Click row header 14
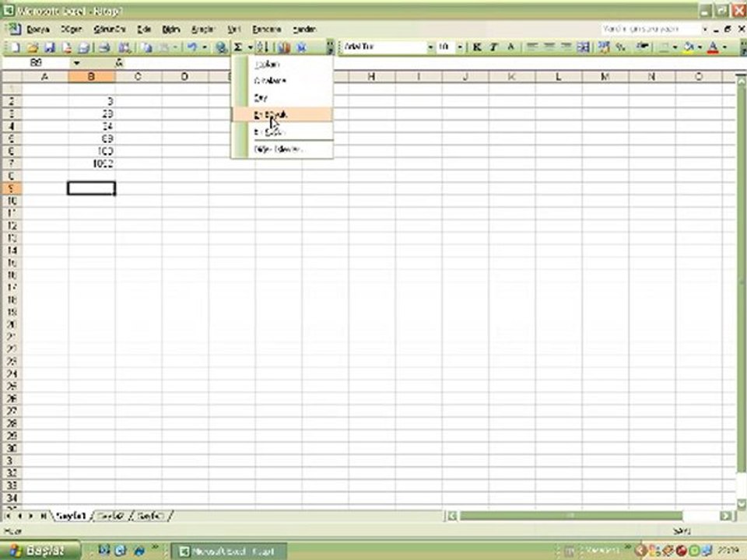Image resolution: width=747 pixels, height=560 pixels. point(12,250)
